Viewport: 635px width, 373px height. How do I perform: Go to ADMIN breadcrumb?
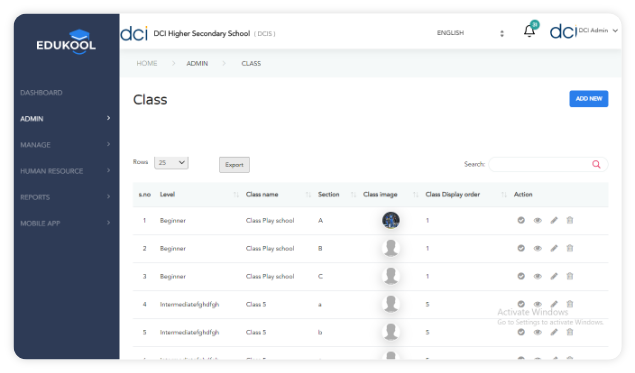197,64
